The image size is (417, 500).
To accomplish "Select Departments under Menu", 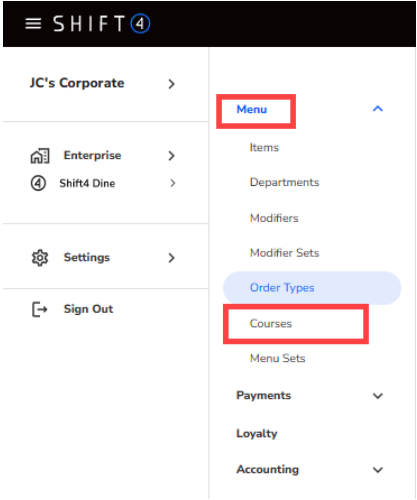I will click(284, 182).
